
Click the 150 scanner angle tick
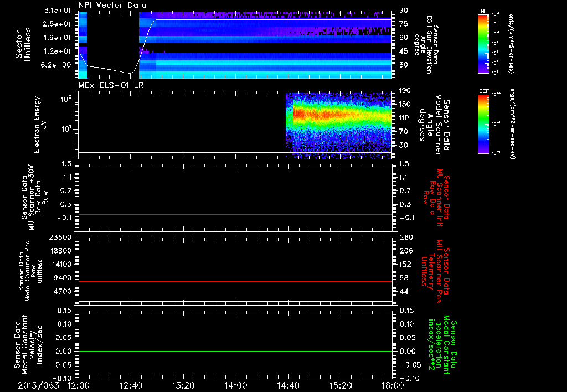(405, 105)
